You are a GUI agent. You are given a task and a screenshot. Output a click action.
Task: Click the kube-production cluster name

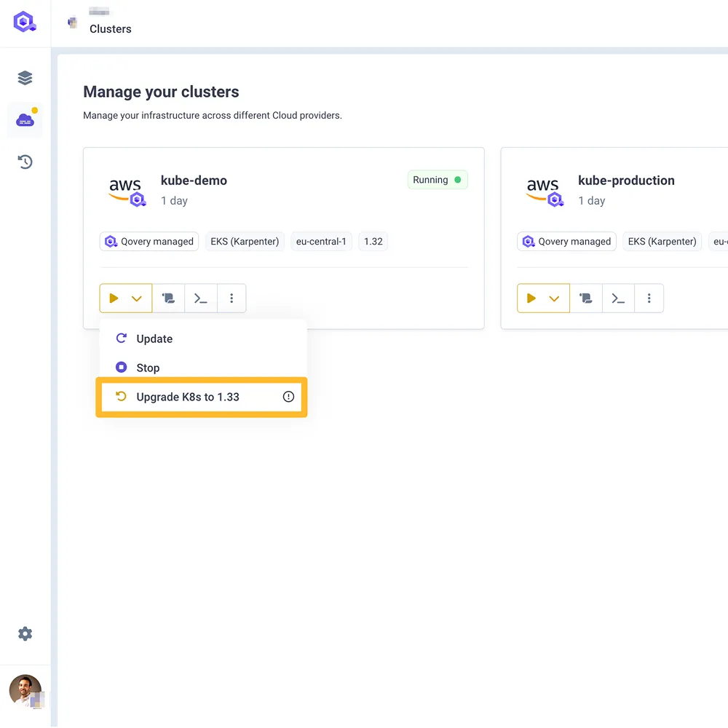[x=626, y=181]
